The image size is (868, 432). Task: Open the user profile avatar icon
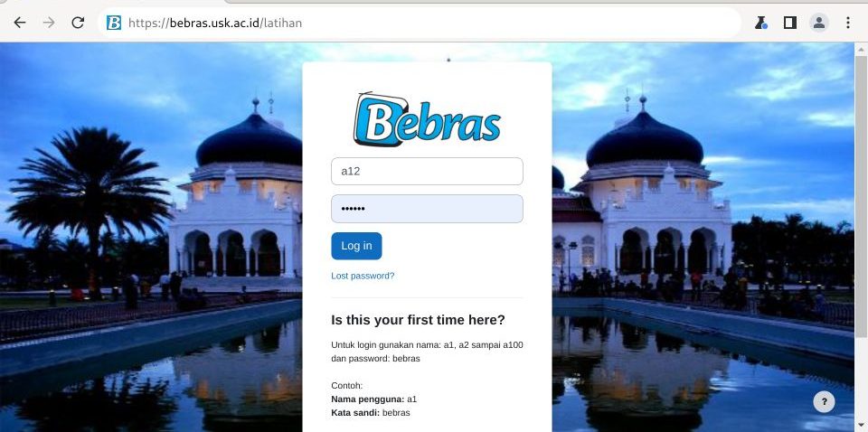(x=819, y=23)
